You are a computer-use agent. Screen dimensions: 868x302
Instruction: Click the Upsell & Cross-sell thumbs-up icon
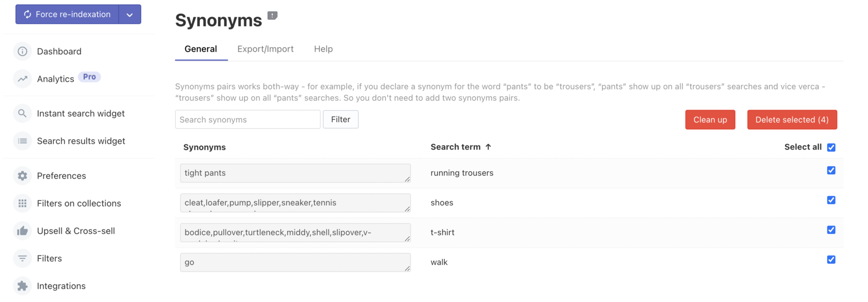[x=22, y=231]
